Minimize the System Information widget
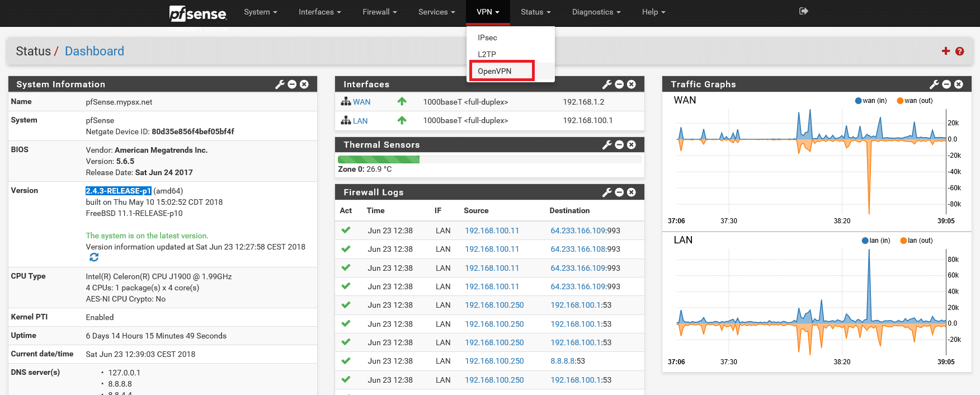980x395 pixels. pyautogui.click(x=292, y=84)
